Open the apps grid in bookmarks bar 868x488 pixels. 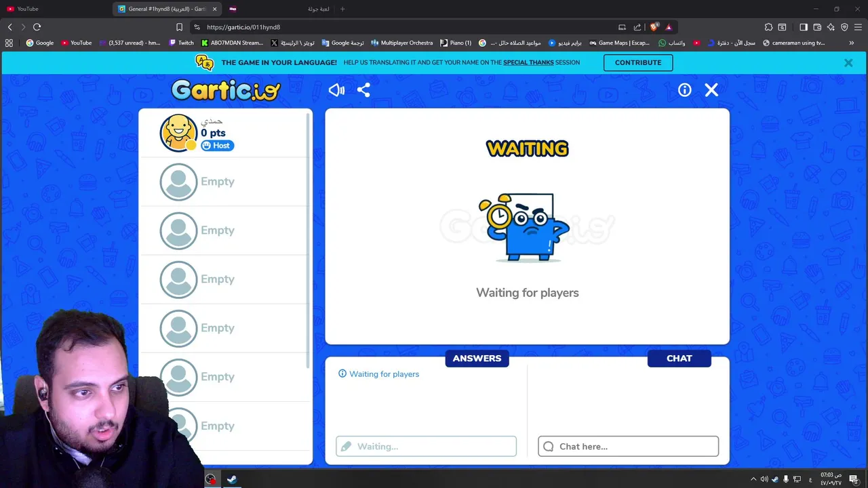point(9,43)
